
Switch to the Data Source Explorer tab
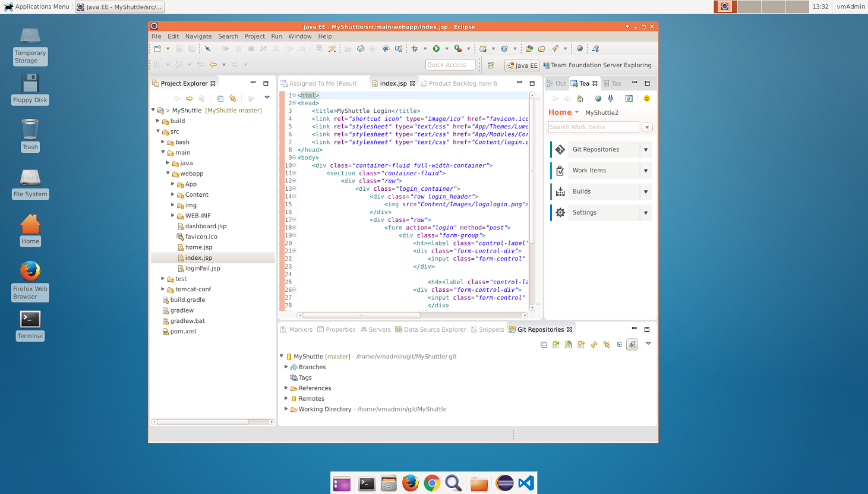point(431,329)
